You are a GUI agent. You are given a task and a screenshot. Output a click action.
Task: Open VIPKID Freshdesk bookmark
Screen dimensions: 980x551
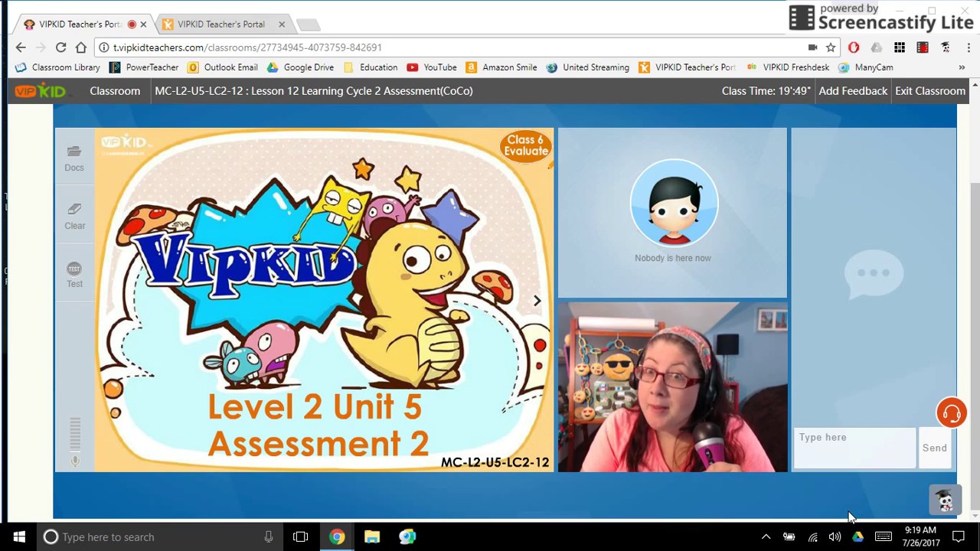point(788,67)
